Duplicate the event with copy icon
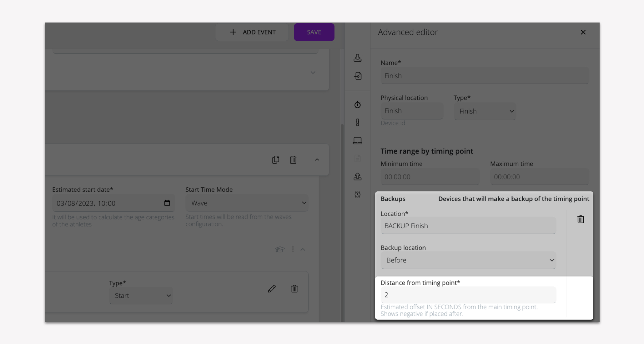The width and height of the screenshot is (644, 344). pos(275,159)
